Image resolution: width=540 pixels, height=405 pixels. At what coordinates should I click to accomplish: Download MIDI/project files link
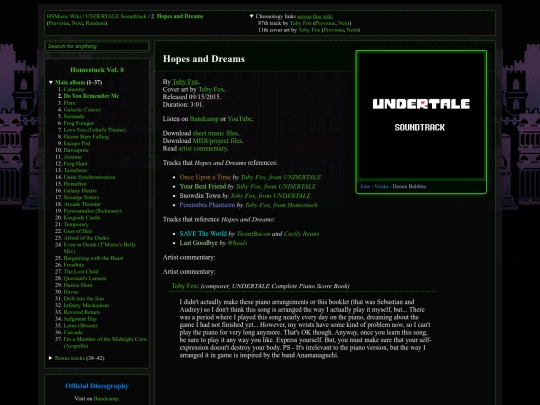(x=217, y=141)
